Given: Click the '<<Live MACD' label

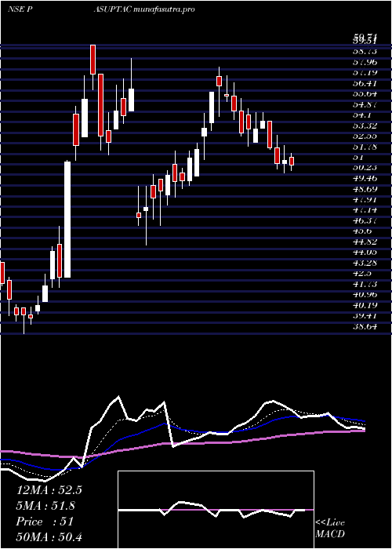Looking at the screenshot, I should coord(330,529).
